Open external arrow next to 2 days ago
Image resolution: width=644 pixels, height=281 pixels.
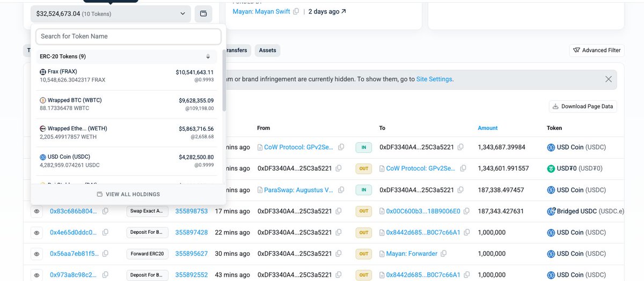[x=343, y=11]
